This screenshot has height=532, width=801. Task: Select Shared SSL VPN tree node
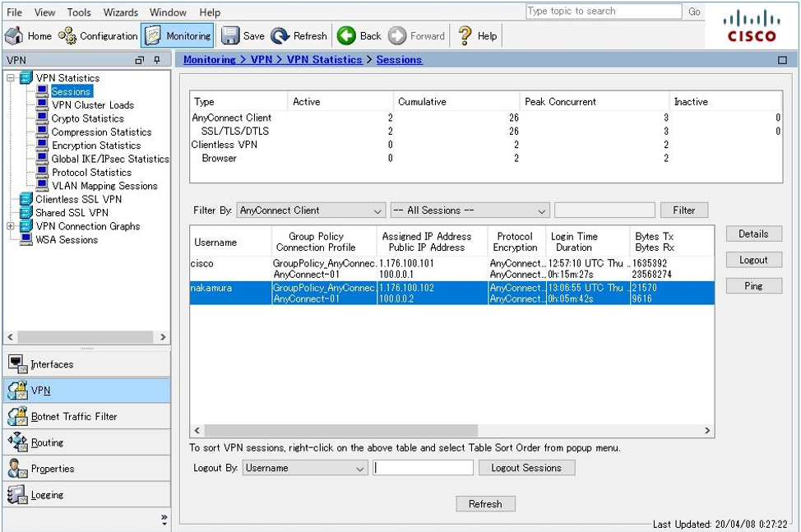coord(72,212)
